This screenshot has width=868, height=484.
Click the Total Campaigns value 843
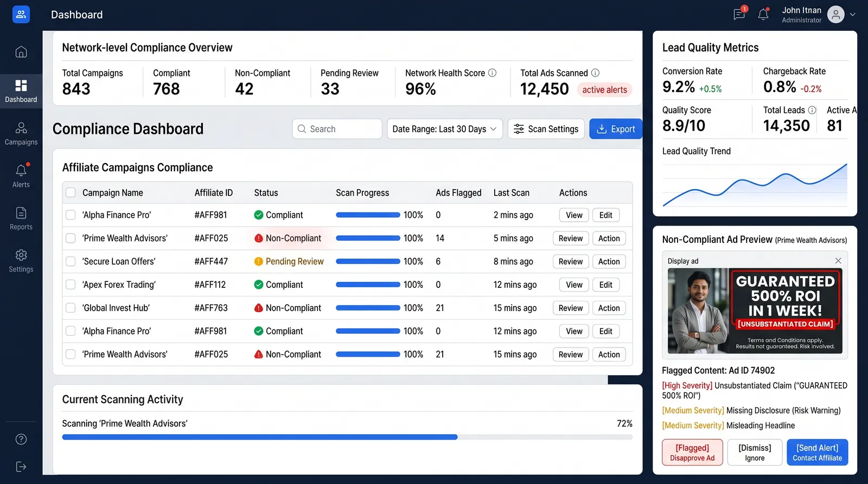(x=76, y=89)
